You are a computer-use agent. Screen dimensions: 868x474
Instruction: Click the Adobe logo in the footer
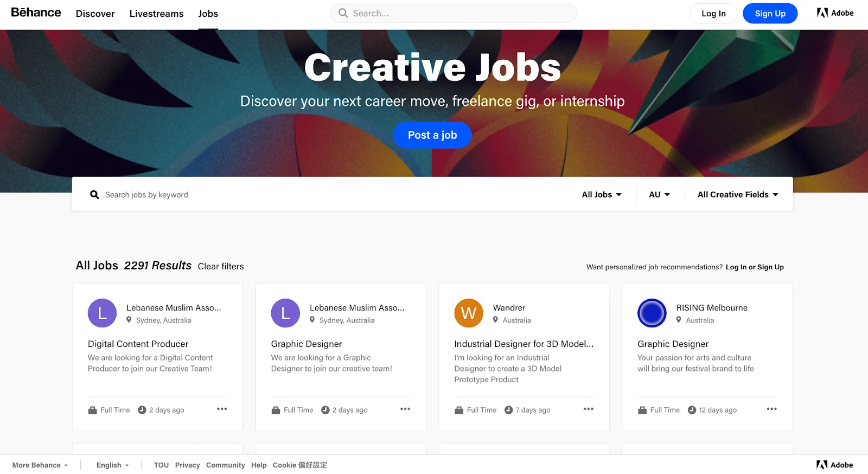point(834,465)
